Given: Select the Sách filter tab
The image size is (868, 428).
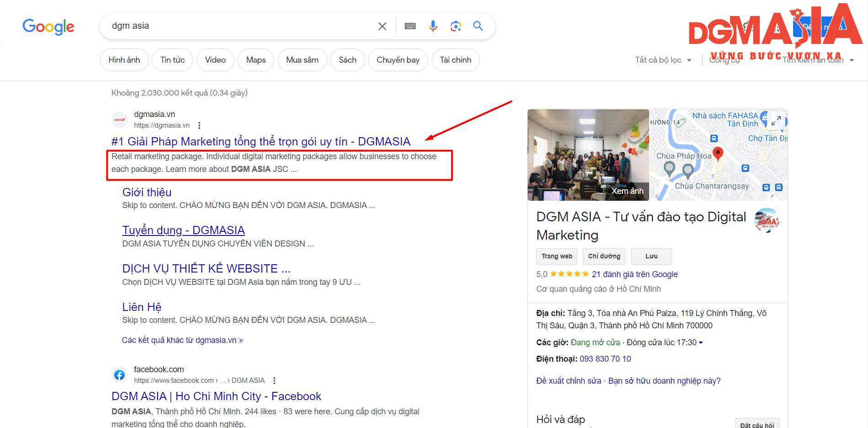Looking at the screenshot, I should 348,60.
